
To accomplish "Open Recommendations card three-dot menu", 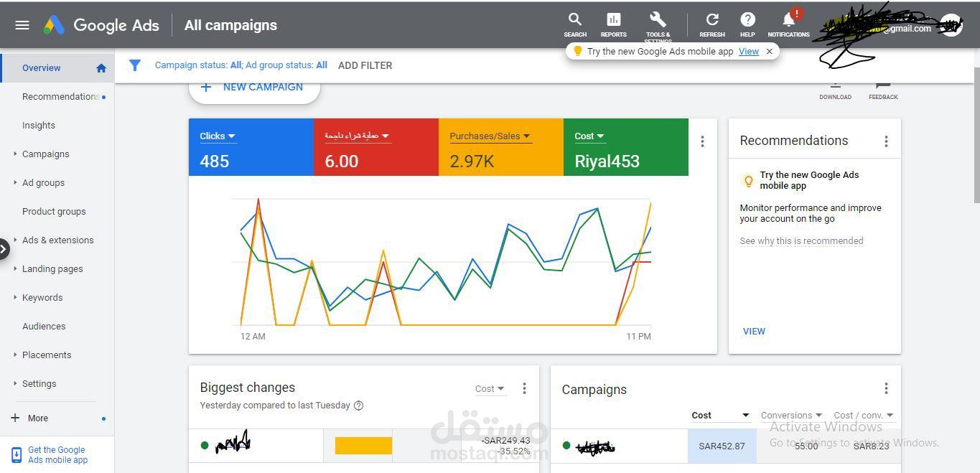I will click(x=886, y=141).
